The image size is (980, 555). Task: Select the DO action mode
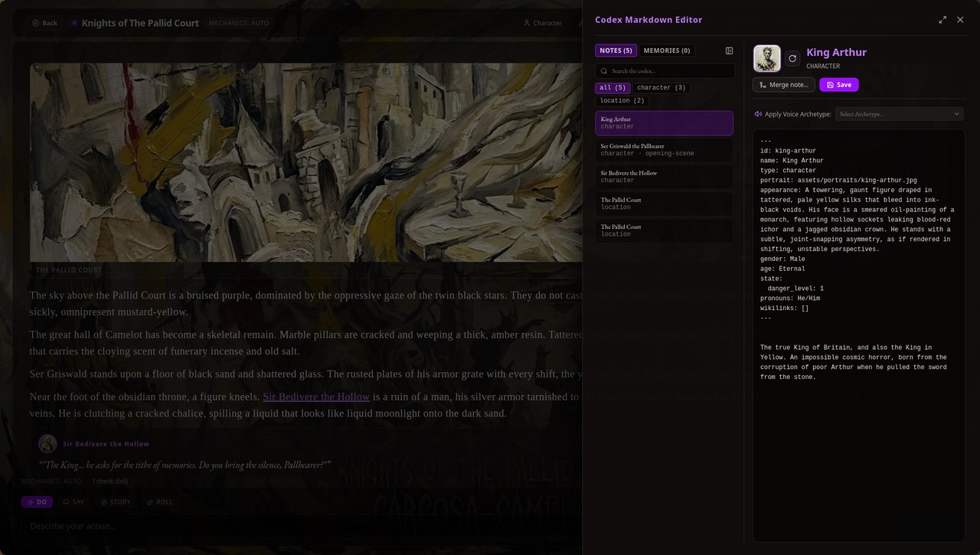[37, 502]
